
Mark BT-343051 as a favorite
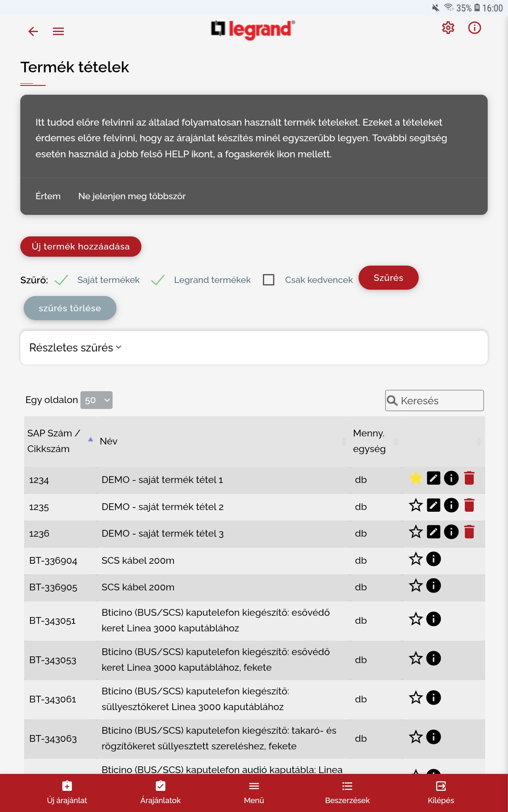[416, 619]
